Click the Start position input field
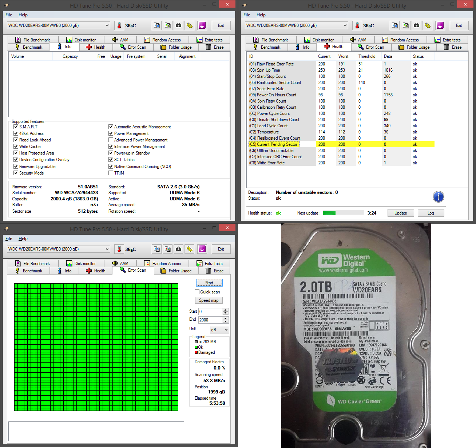Viewport: 476px width, 448px height. tap(211, 312)
